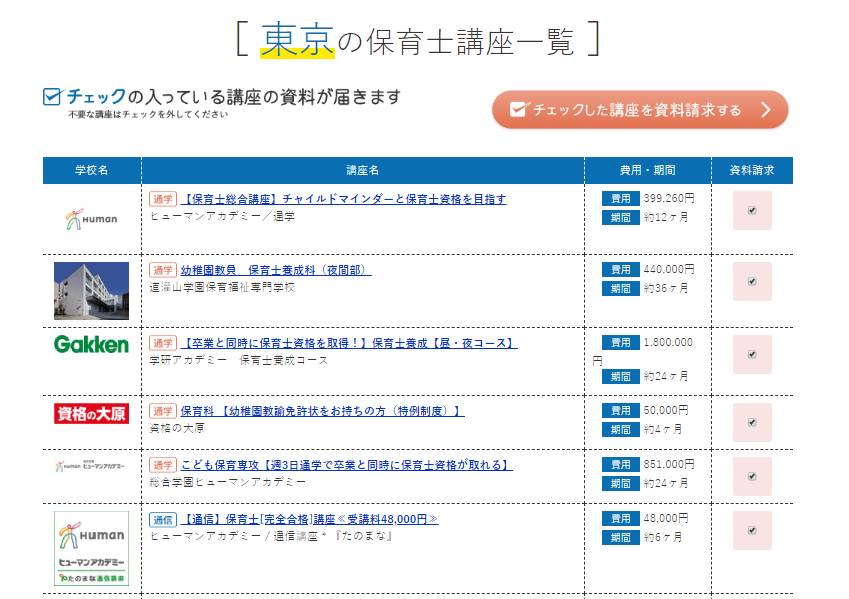Click the Human Academy logo in first row
The width and height of the screenshot is (849, 599).
click(91, 218)
